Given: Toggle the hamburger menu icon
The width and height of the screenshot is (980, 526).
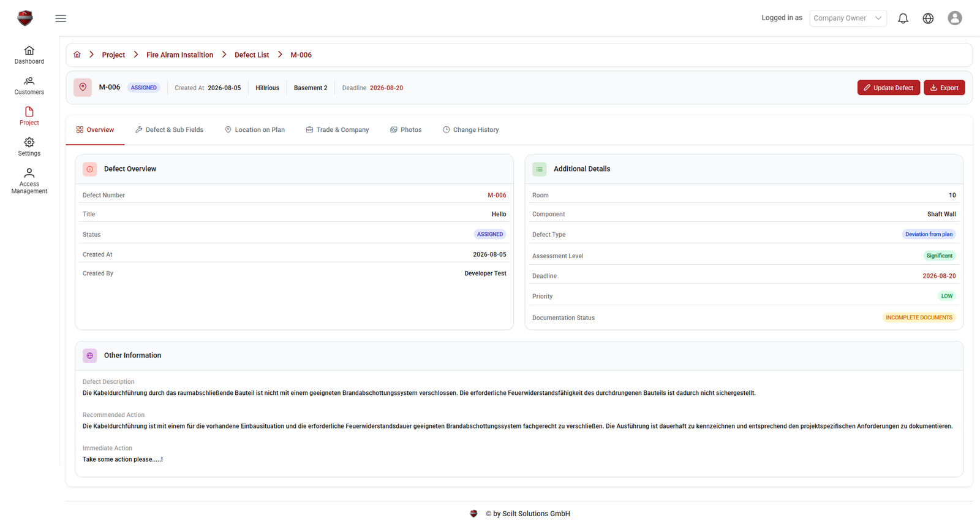Looking at the screenshot, I should click(x=61, y=18).
